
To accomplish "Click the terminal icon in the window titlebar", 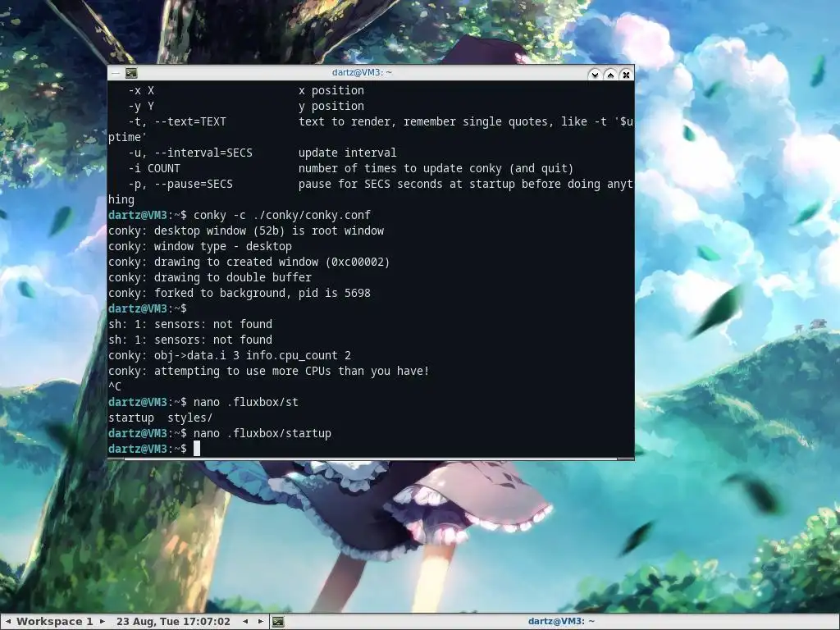I will pyautogui.click(x=131, y=73).
